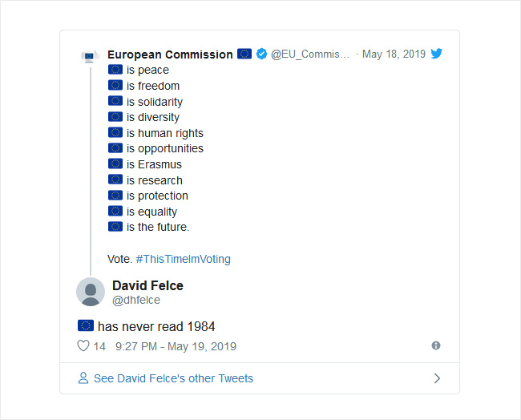This screenshot has height=420, width=521.
Task: Click the European Commission account name
Action: tap(170, 55)
